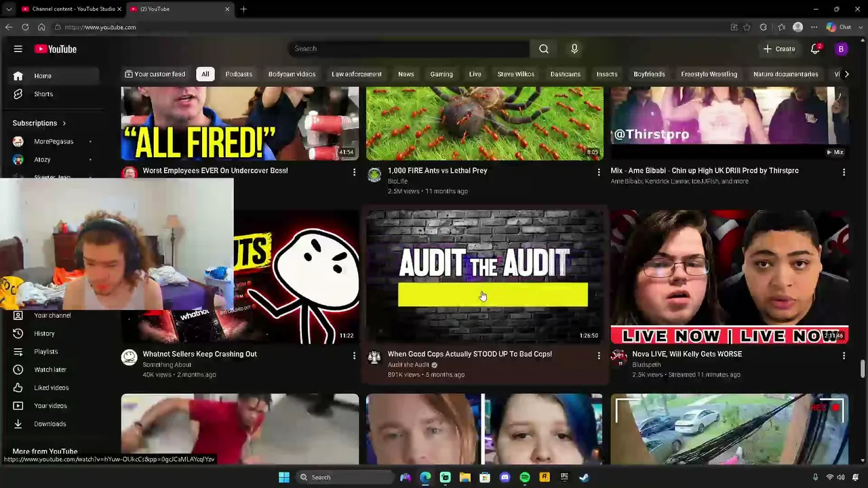Open the Audit the Audit video thumbnail
Viewport: 868px width, 488px height.
tap(484, 277)
